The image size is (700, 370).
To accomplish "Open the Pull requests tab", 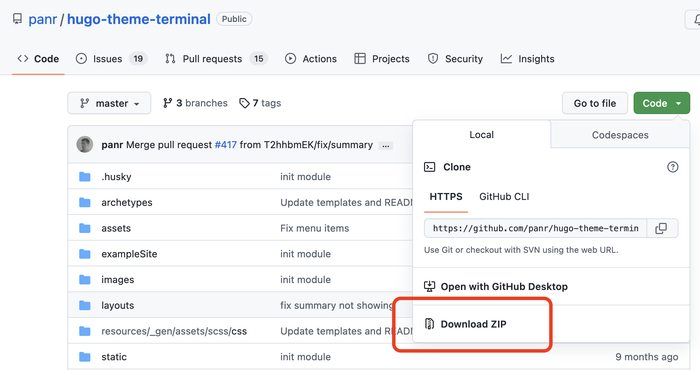I will pyautogui.click(x=216, y=59).
